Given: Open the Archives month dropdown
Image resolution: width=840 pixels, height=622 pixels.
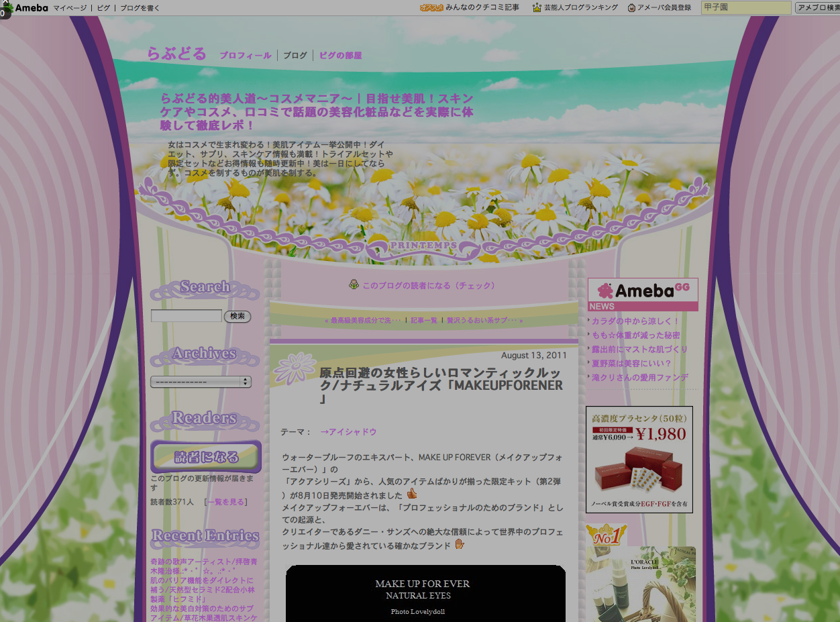Looking at the screenshot, I should 201,382.
